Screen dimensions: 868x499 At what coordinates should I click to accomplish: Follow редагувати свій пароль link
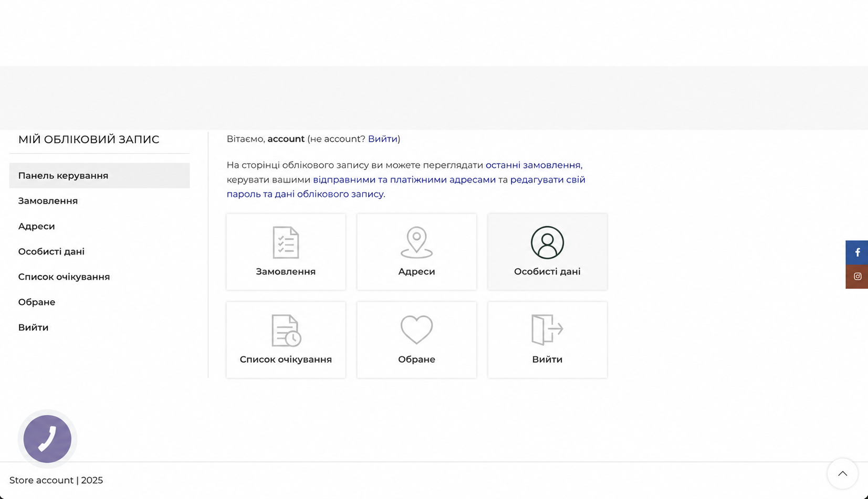click(x=548, y=179)
